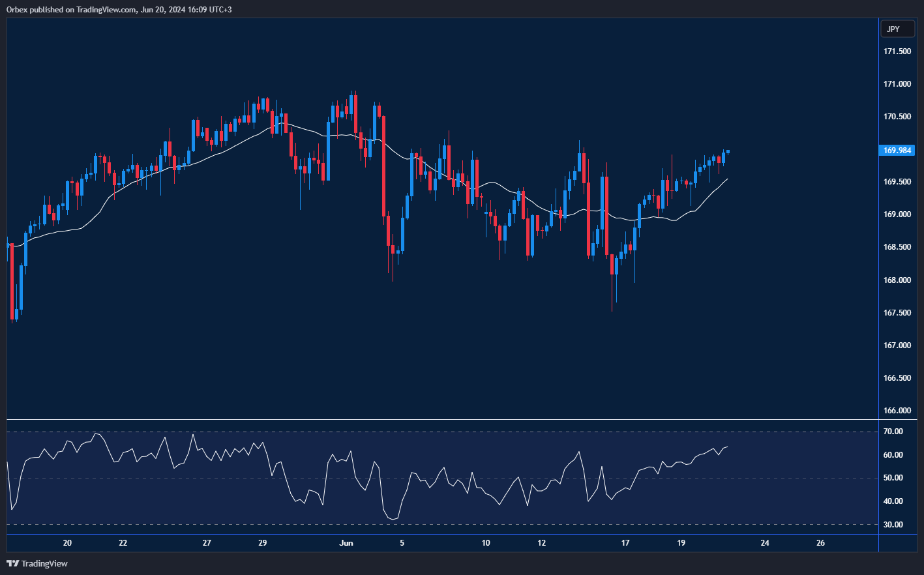Click the 50.00 RSI midline label
This screenshot has width=924, height=575.
893,478
